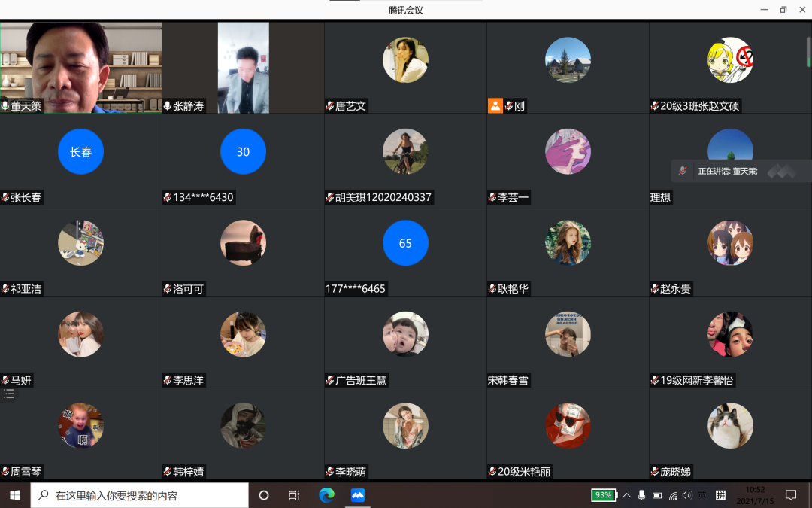
Task: Click the microphone icon next to 董天策
Action: (x=5, y=106)
